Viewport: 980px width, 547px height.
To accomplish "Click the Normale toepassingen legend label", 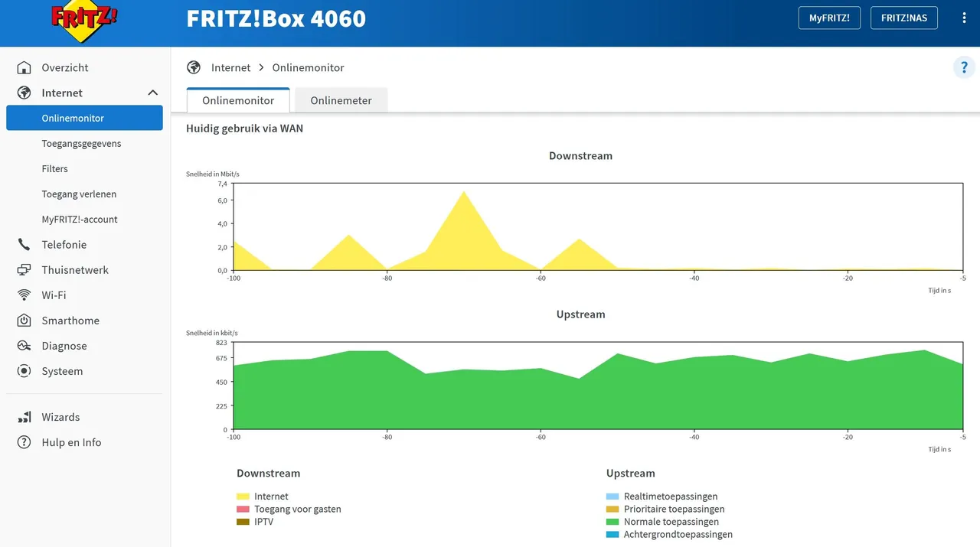I will point(671,522).
